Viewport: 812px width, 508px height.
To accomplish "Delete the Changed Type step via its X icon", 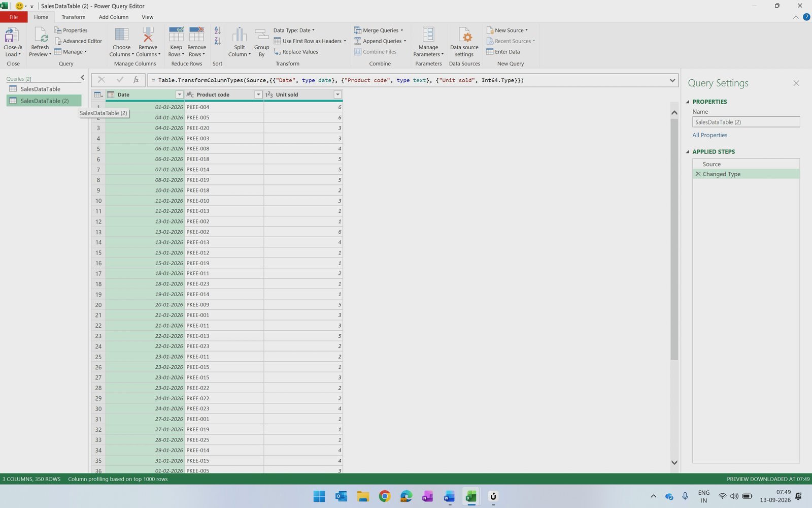I will (698, 174).
